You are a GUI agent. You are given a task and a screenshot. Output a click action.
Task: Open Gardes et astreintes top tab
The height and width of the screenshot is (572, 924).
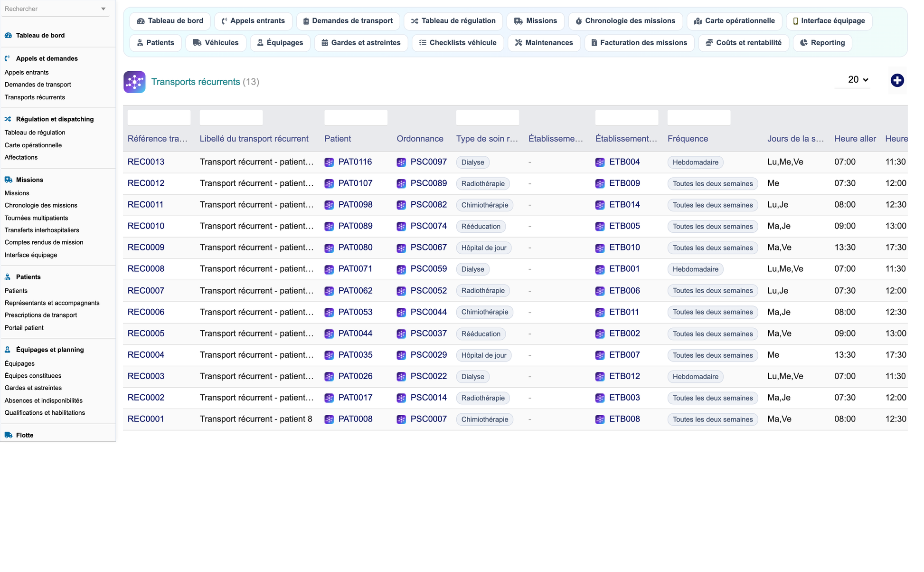(x=361, y=43)
